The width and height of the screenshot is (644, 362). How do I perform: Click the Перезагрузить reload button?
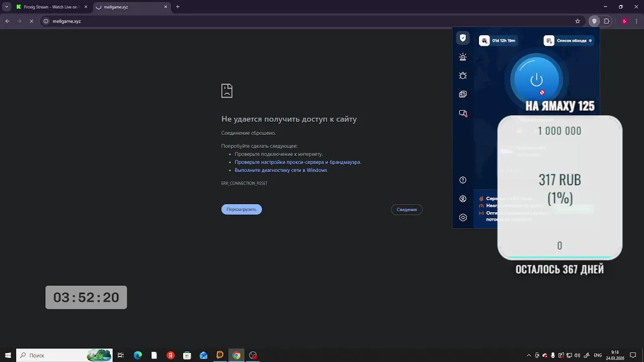click(x=242, y=209)
